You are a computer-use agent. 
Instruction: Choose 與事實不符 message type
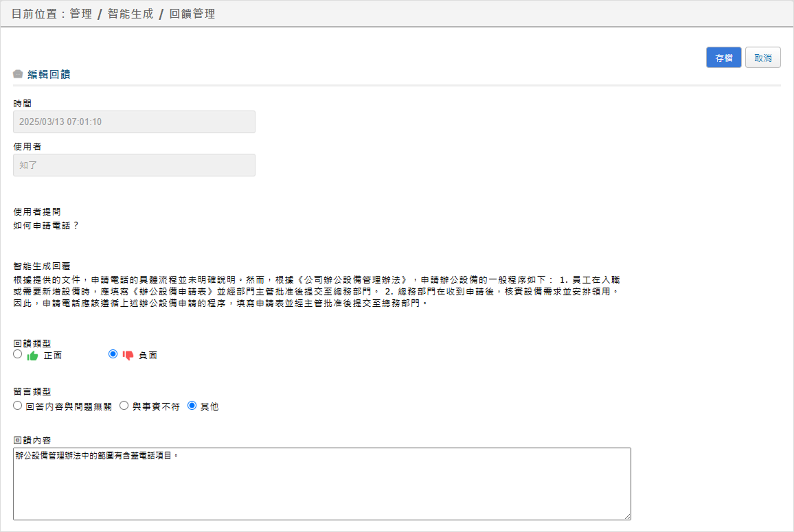click(124, 406)
